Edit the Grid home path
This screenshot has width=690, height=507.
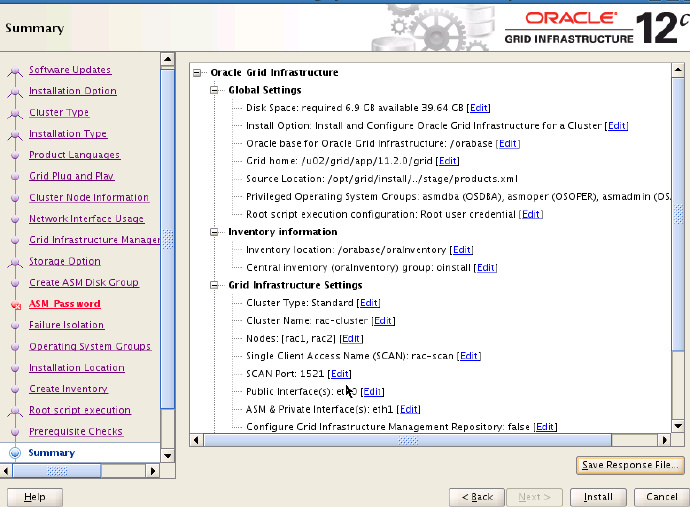[x=448, y=161]
